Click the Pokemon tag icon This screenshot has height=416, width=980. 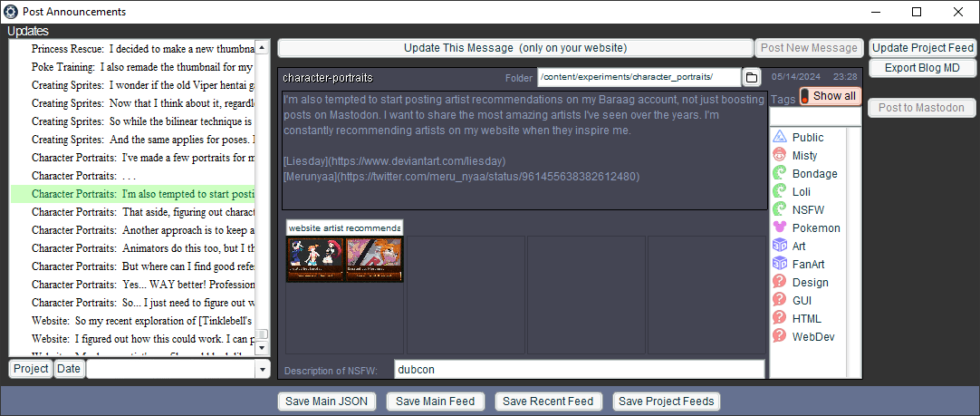coord(779,227)
